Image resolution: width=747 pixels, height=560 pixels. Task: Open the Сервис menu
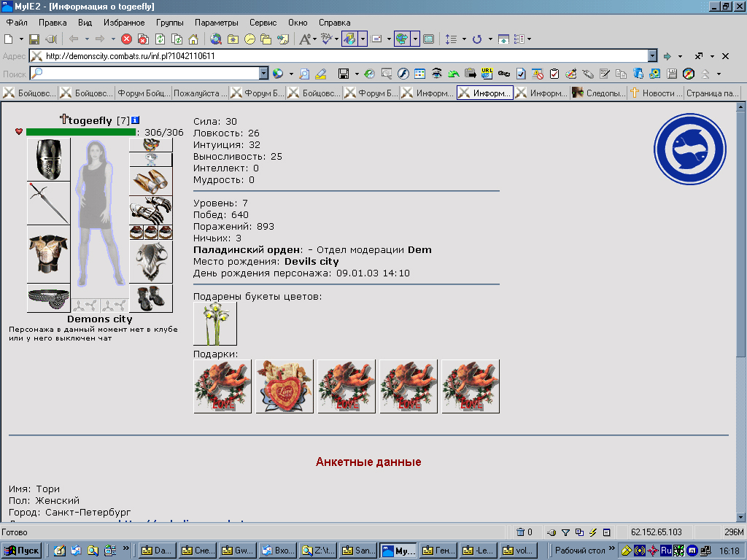tap(263, 23)
